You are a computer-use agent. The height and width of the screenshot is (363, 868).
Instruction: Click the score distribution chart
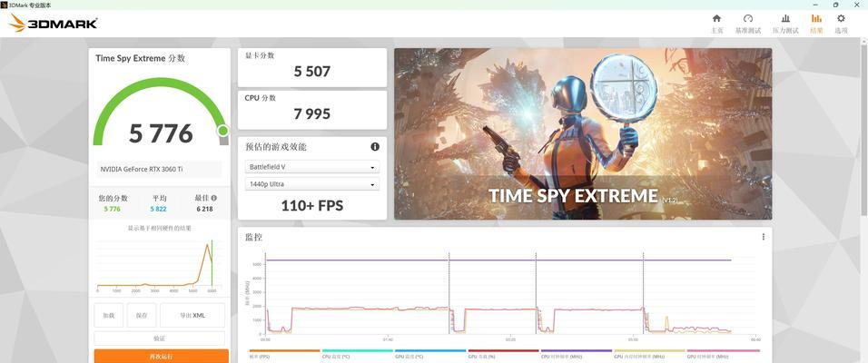(160, 266)
